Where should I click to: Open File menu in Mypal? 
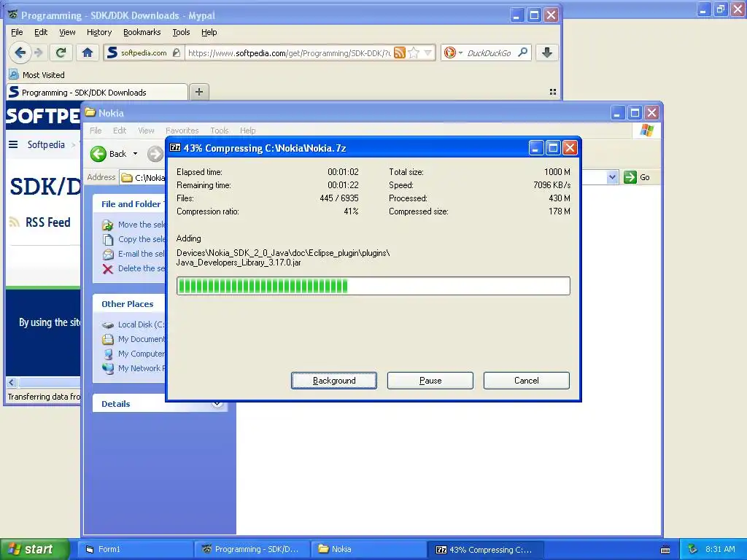coord(17,32)
